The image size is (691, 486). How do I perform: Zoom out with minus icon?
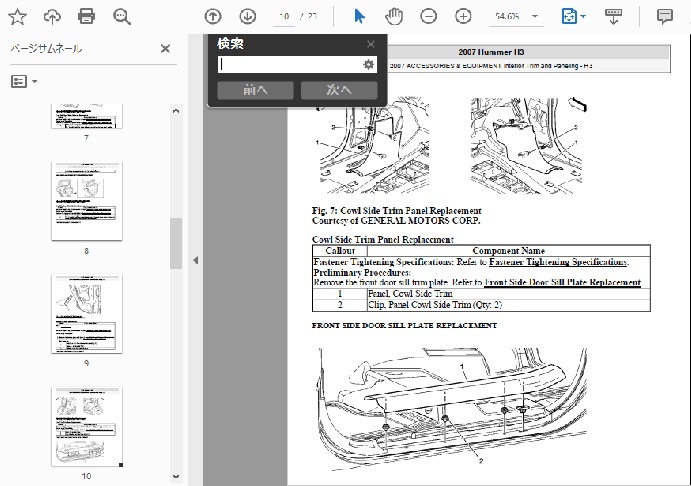pos(428,17)
